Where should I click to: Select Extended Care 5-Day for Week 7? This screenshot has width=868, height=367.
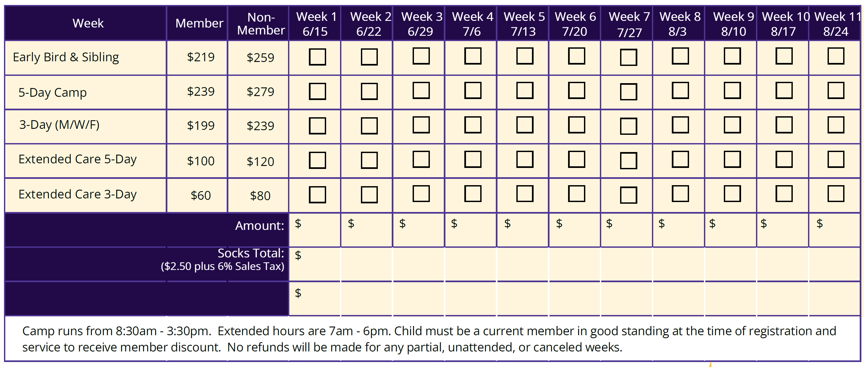[628, 161]
